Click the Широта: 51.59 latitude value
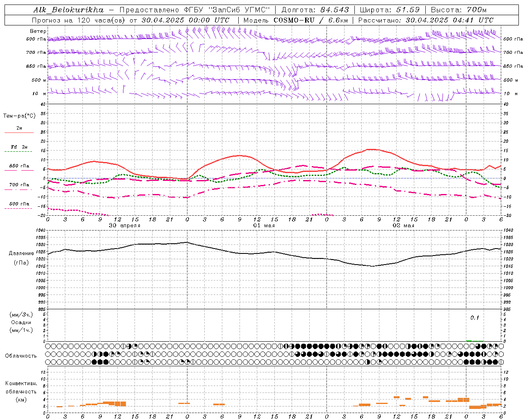Image resolution: width=525 pixels, height=420 pixels. (x=390, y=10)
